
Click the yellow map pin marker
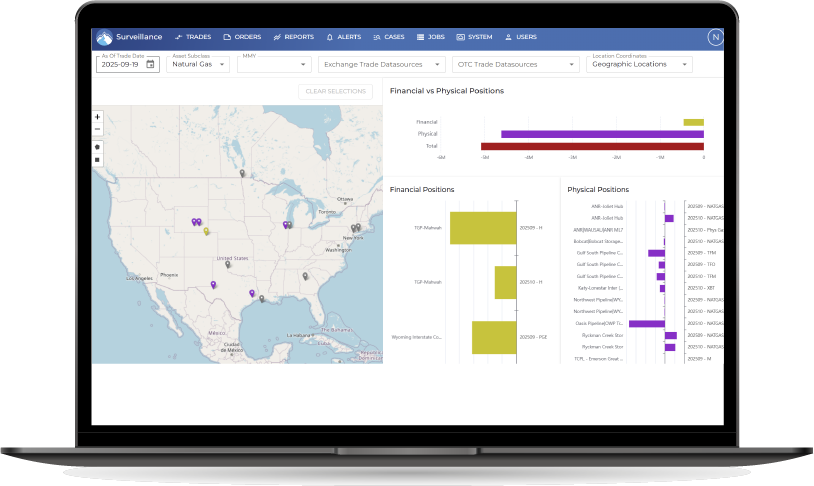[x=207, y=231]
